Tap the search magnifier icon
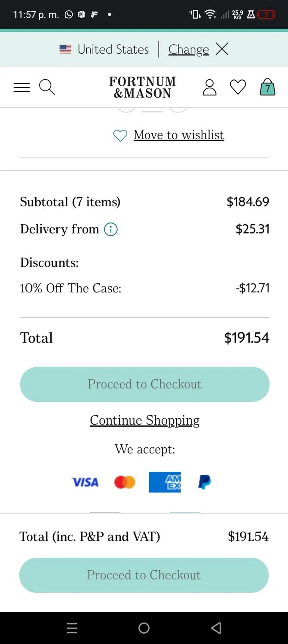Image resolution: width=288 pixels, height=644 pixels. (x=47, y=87)
